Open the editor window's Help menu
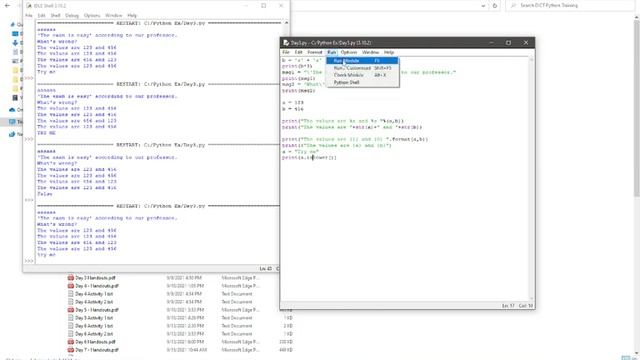The image size is (640, 360). click(x=389, y=52)
